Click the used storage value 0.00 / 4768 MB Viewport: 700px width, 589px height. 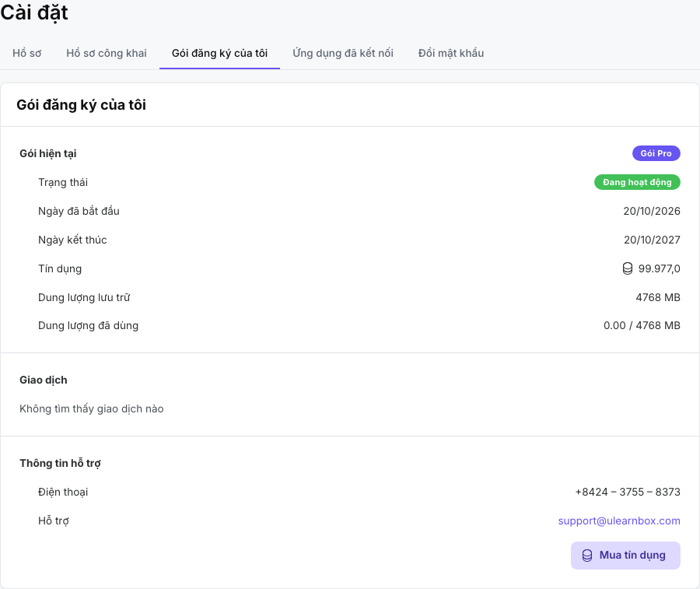pyautogui.click(x=642, y=325)
